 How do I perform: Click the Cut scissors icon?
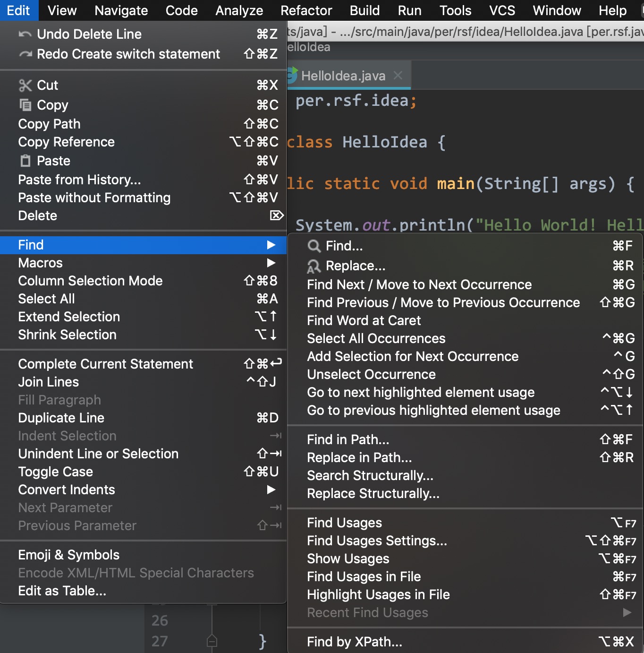click(x=25, y=85)
